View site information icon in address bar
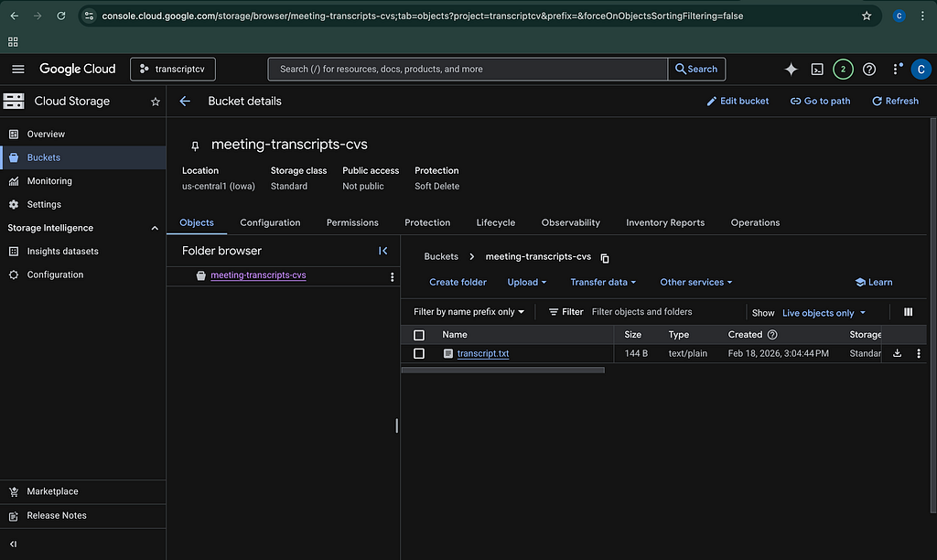 [89, 16]
